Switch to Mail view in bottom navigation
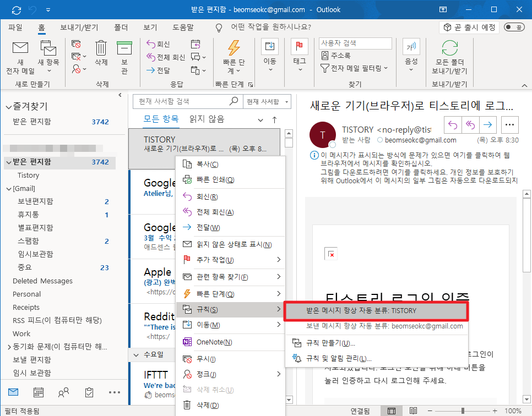 [13, 392]
